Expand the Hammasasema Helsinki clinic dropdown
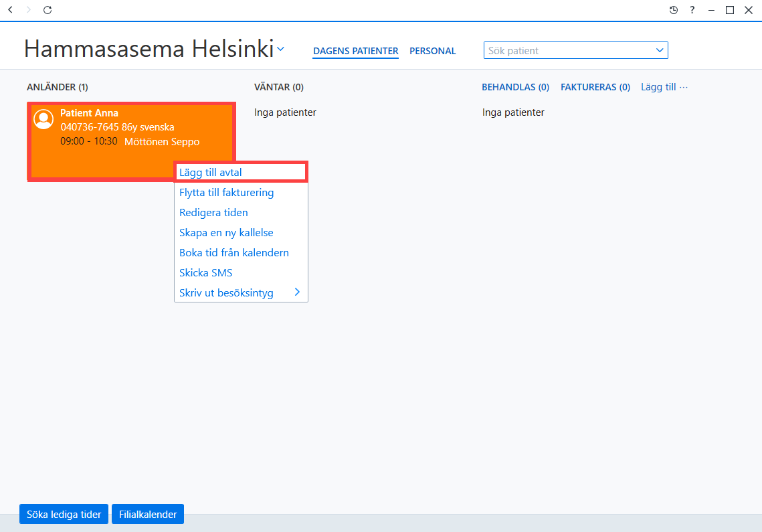The image size is (762, 532). click(x=280, y=49)
